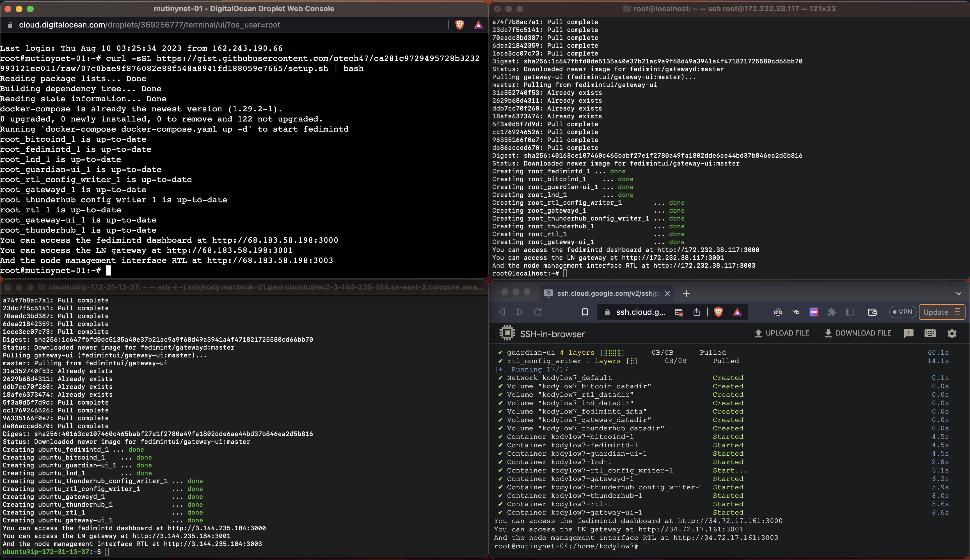Viewport: 970px width, 560px height.
Task: Click the SSH-in-browser chip logo
Action: tap(507, 333)
